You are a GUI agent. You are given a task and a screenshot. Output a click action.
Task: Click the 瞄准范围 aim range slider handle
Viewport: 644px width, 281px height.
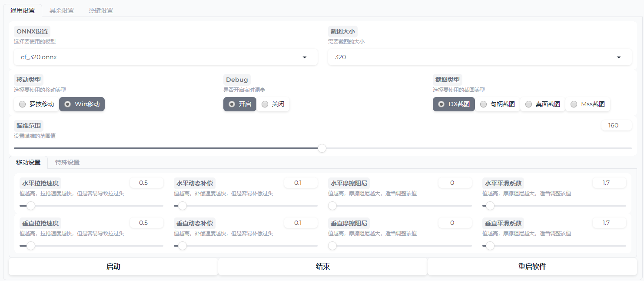[x=322, y=148]
